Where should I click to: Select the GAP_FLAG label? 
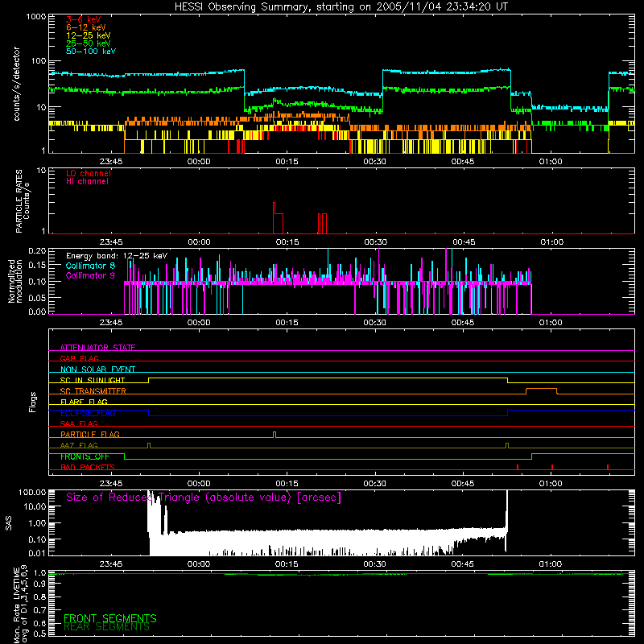tap(79, 358)
